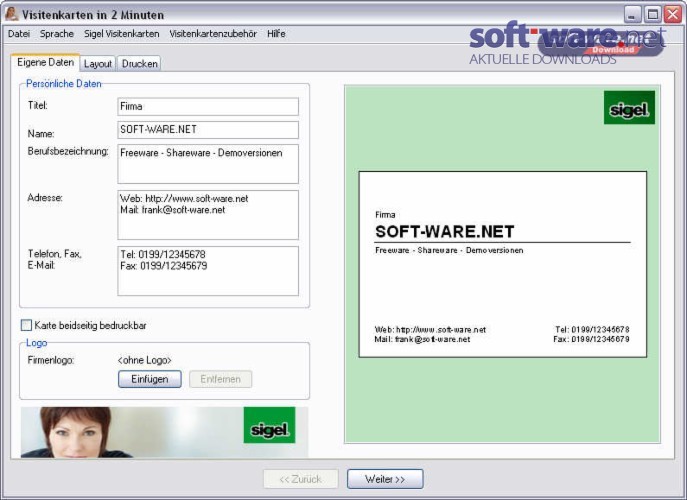Click the 'Persönliche Daten' group heading

coord(64,84)
